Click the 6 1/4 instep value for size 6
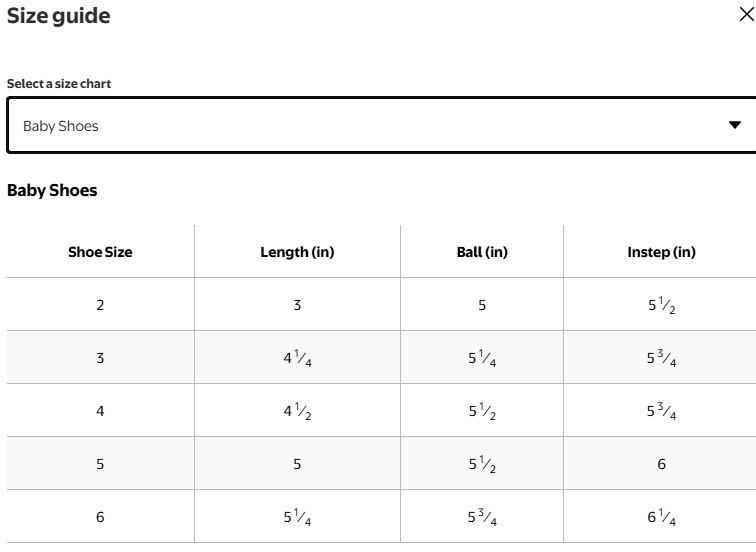This screenshot has width=756, height=552. pos(661,517)
